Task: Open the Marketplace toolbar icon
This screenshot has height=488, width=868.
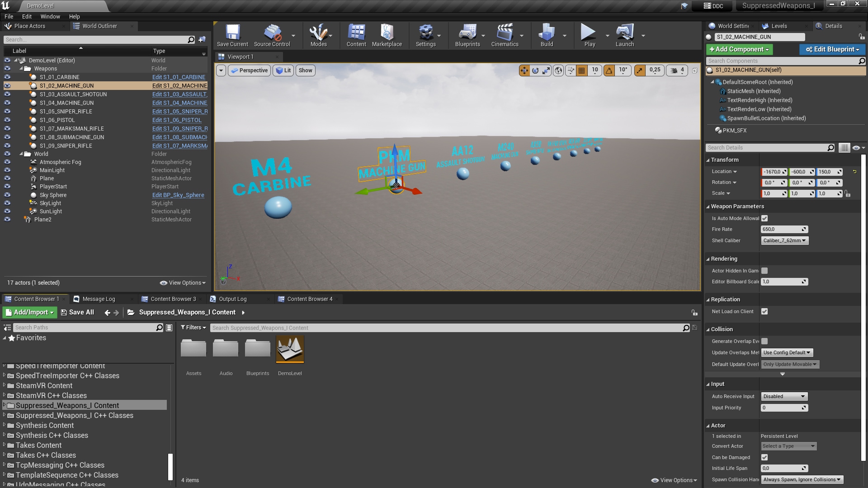Action: click(x=387, y=35)
